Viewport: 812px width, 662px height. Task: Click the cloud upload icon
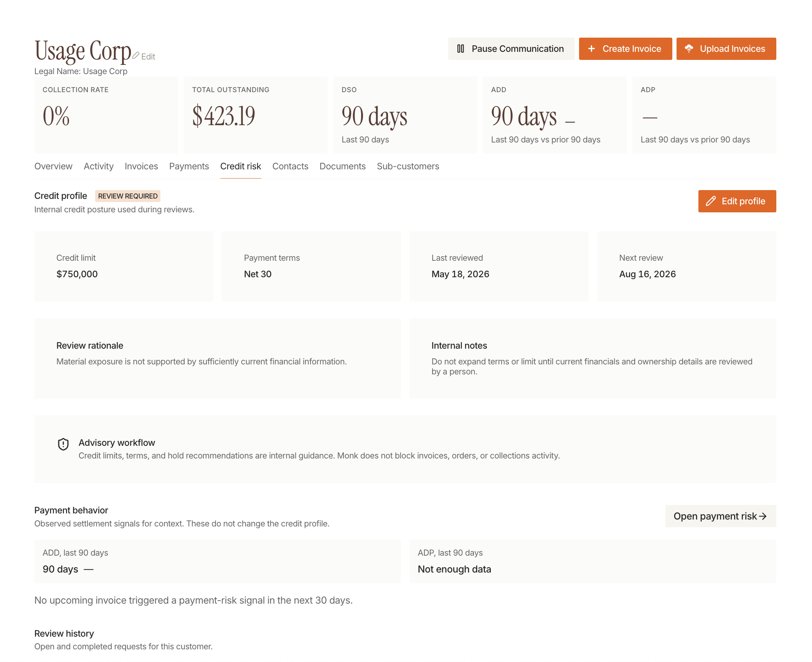[689, 49]
